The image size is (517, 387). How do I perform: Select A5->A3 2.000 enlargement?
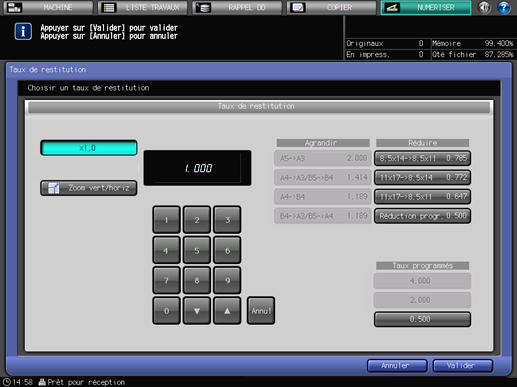click(x=323, y=158)
